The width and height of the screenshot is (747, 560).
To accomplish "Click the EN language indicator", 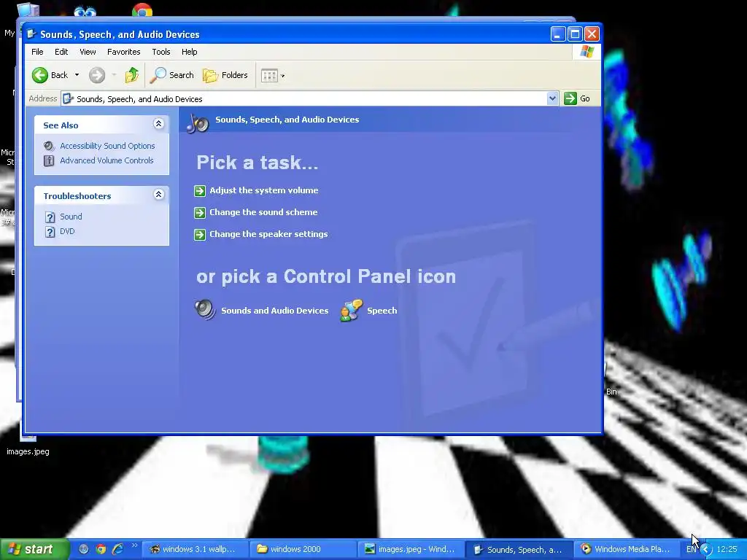I will [692, 550].
